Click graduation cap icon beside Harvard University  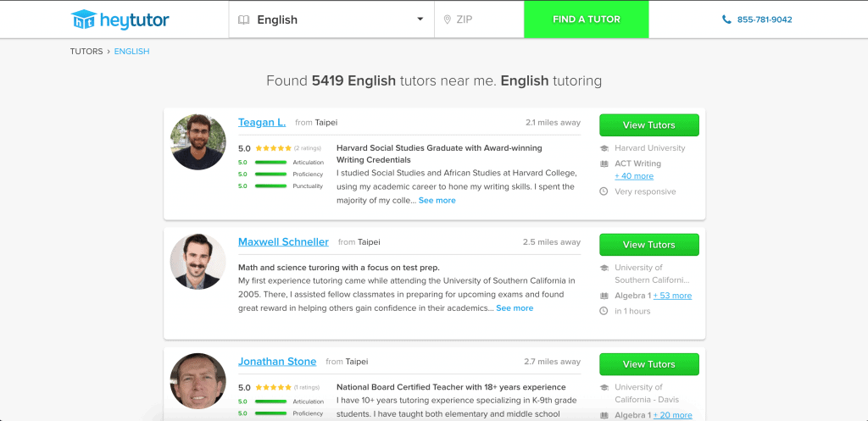pyautogui.click(x=604, y=148)
